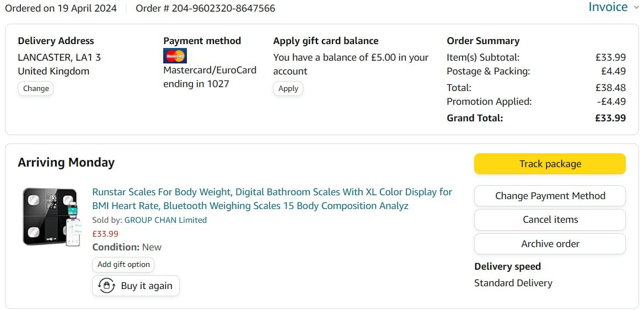
Task: Apply the gift card balance
Action: (x=288, y=88)
